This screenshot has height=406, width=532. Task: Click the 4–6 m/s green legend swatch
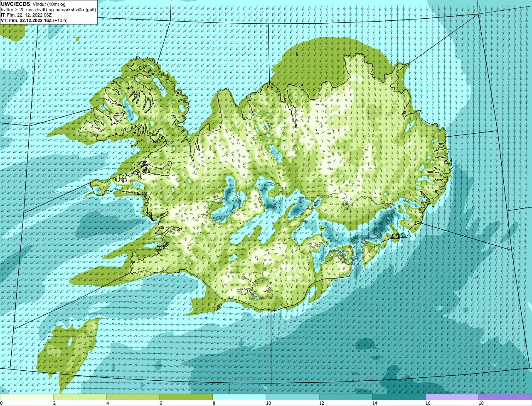133,397
